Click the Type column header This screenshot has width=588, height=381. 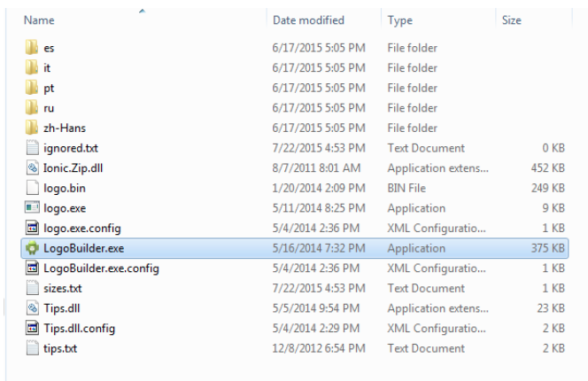tap(399, 19)
